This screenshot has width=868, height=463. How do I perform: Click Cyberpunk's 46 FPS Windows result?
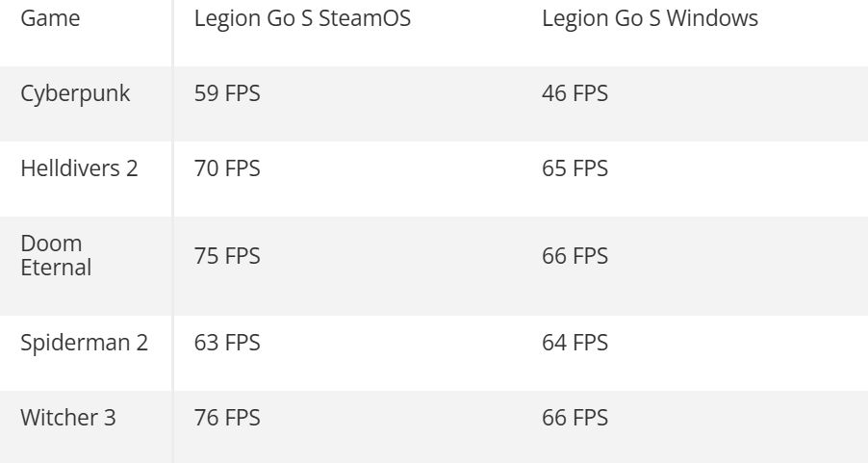pyautogui.click(x=575, y=94)
